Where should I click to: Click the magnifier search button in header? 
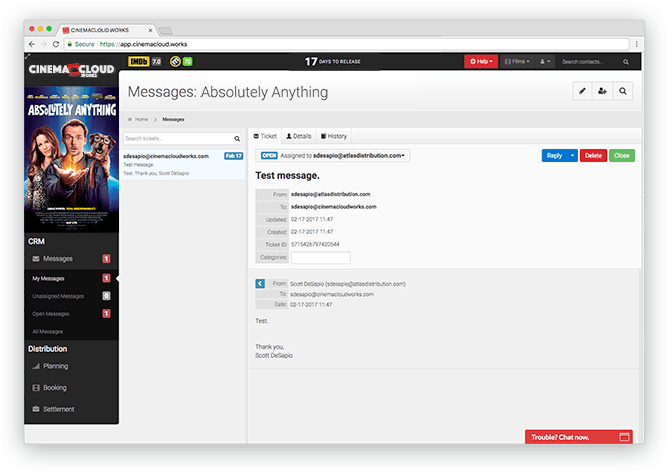(x=623, y=91)
